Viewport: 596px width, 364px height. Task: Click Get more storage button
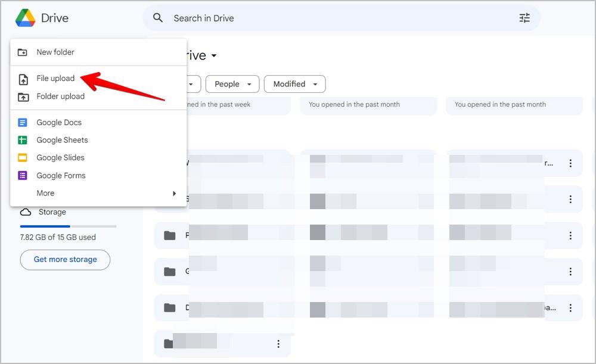tap(65, 260)
